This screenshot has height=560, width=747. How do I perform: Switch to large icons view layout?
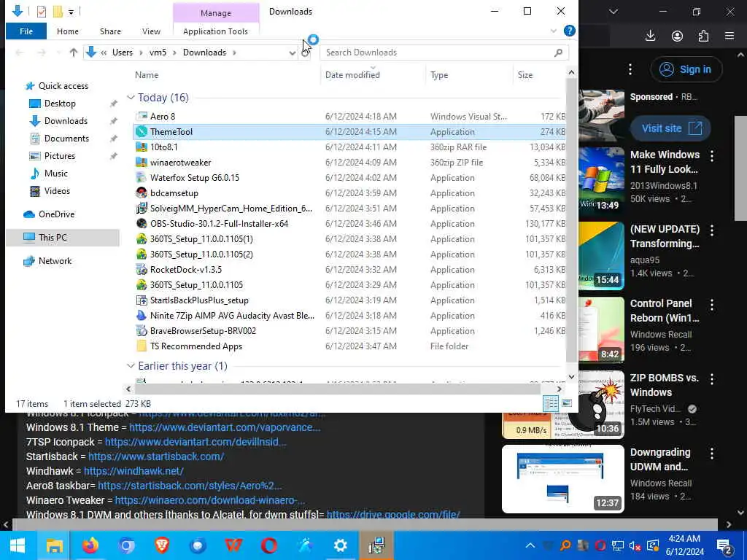coord(566,403)
